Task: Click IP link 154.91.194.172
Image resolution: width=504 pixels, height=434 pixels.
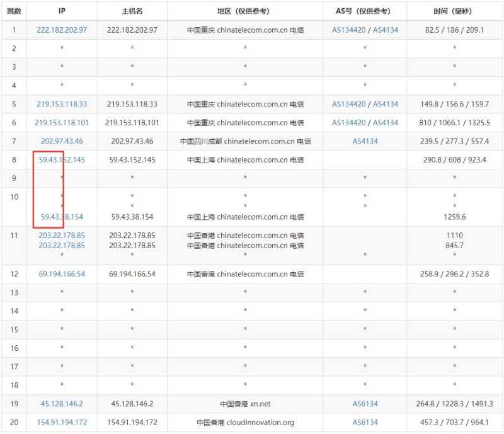Action: [x=61, y=423]
